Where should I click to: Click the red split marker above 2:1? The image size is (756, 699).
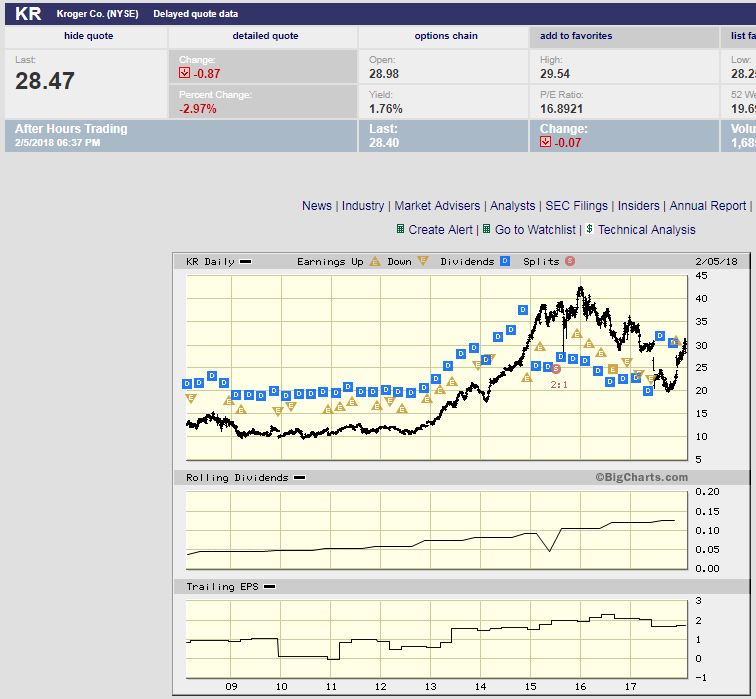point(556,369)
